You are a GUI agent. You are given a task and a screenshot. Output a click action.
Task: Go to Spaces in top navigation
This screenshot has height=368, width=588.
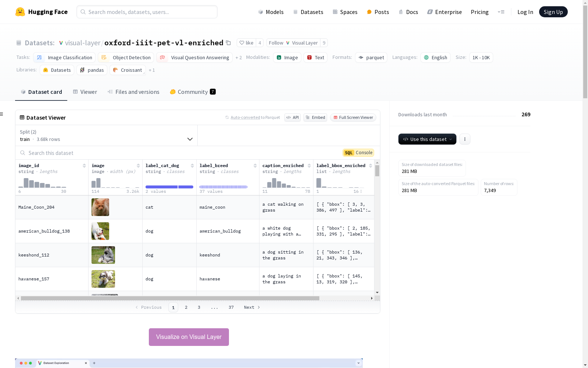coord(345,12)
